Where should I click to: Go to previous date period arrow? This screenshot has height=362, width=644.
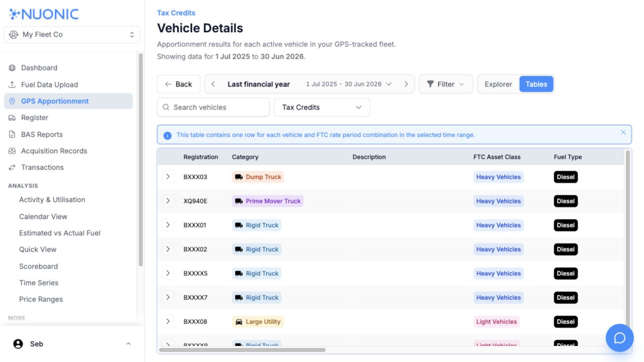click(213, 84)
